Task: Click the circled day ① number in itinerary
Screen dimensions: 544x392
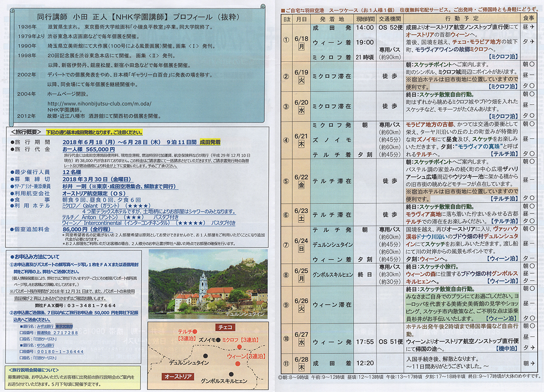Action: (x=286, y=39)
